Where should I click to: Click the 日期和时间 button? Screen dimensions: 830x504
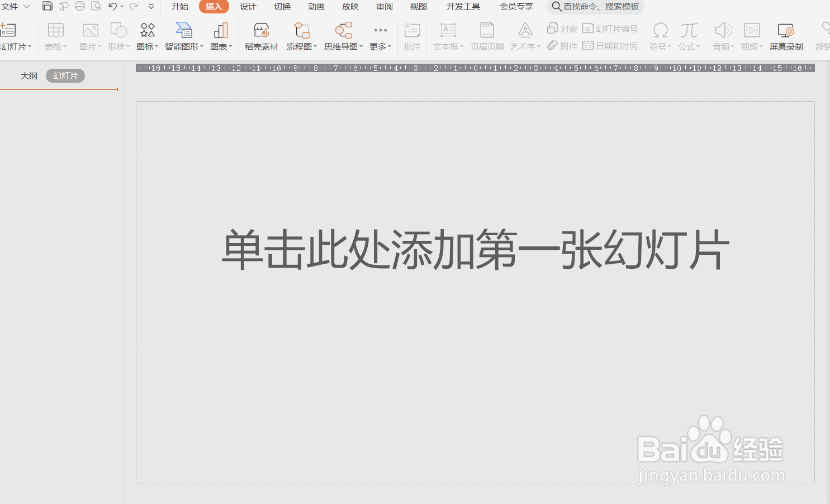(610, 46)
